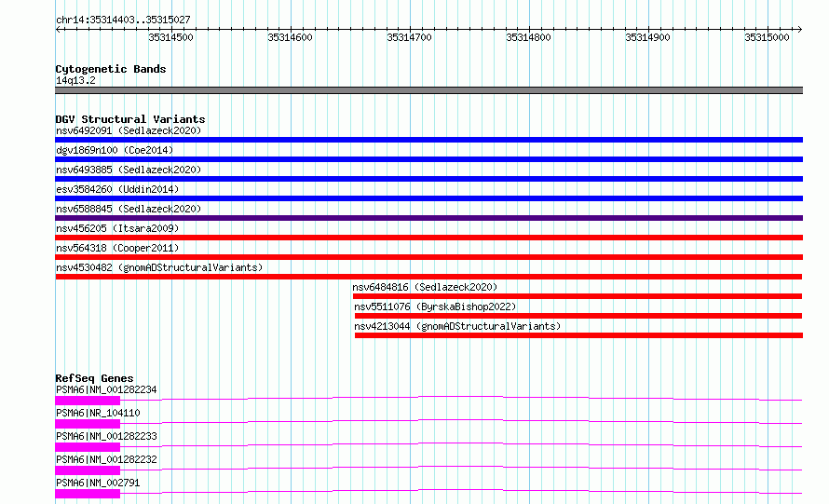Click the ruler's right arrowhead
This screenshot has height=504, width=829.
point(799,30)
